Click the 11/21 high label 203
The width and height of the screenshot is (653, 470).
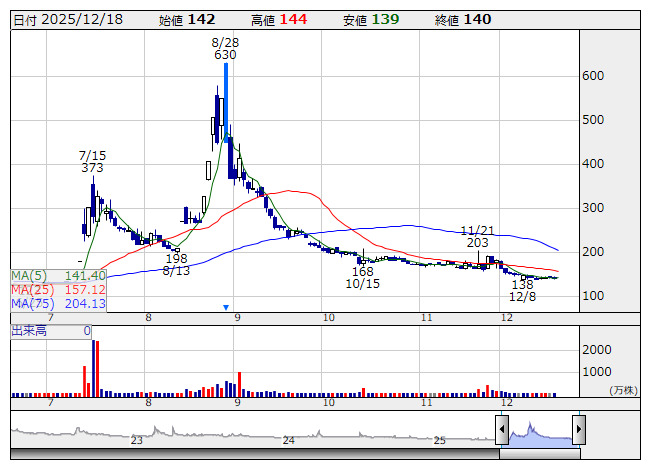pyautogui.click(x=478, y=242)
